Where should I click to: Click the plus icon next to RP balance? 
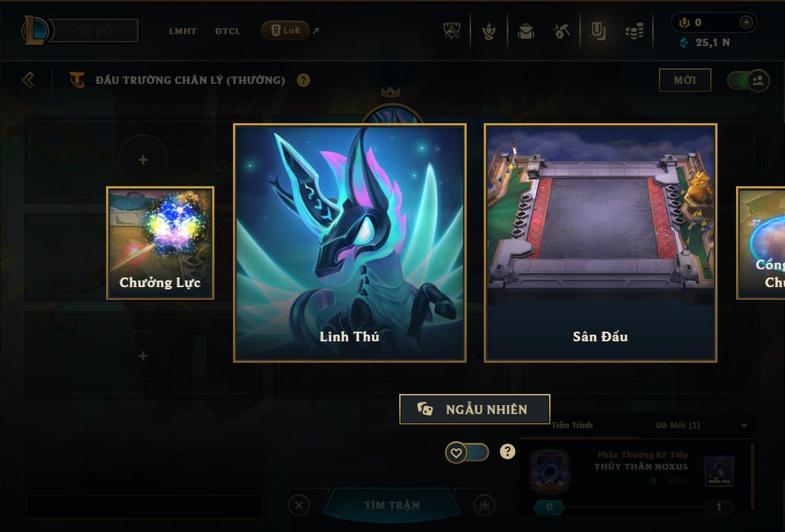click(746, 22)
